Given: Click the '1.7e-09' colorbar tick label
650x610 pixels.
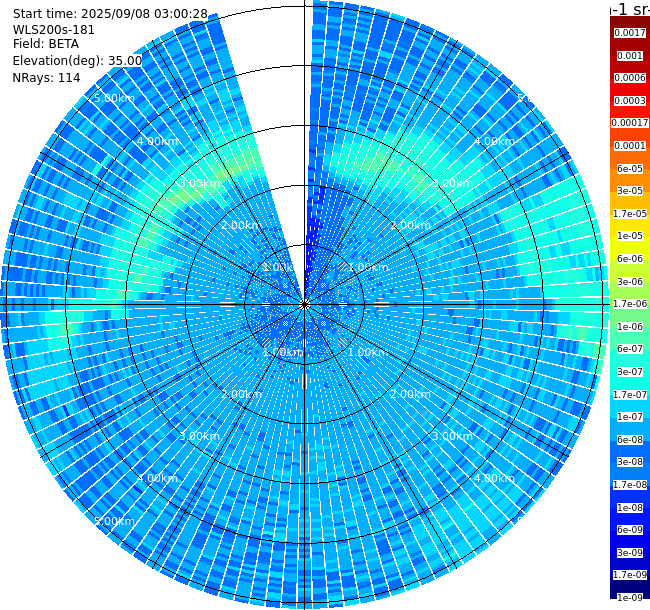Looking at the screenshot, I should [x=630, y=575].
